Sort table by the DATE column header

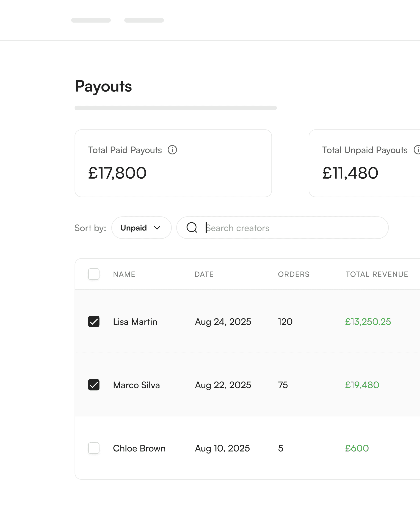click(204, 274)
